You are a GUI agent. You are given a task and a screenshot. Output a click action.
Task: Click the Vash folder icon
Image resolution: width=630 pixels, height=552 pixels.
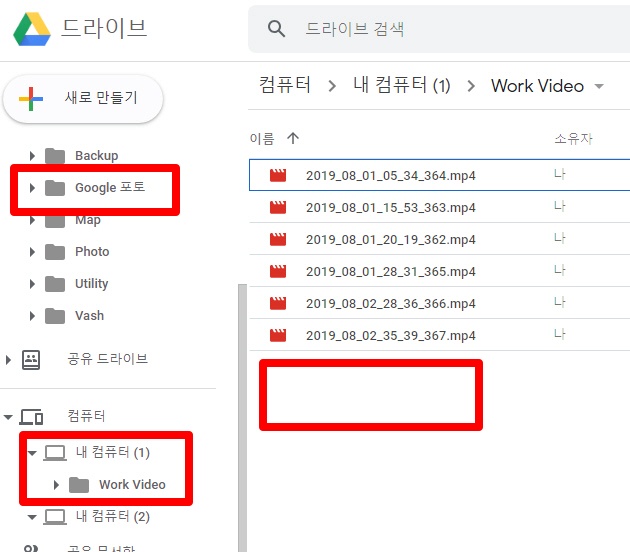point(55,316)
